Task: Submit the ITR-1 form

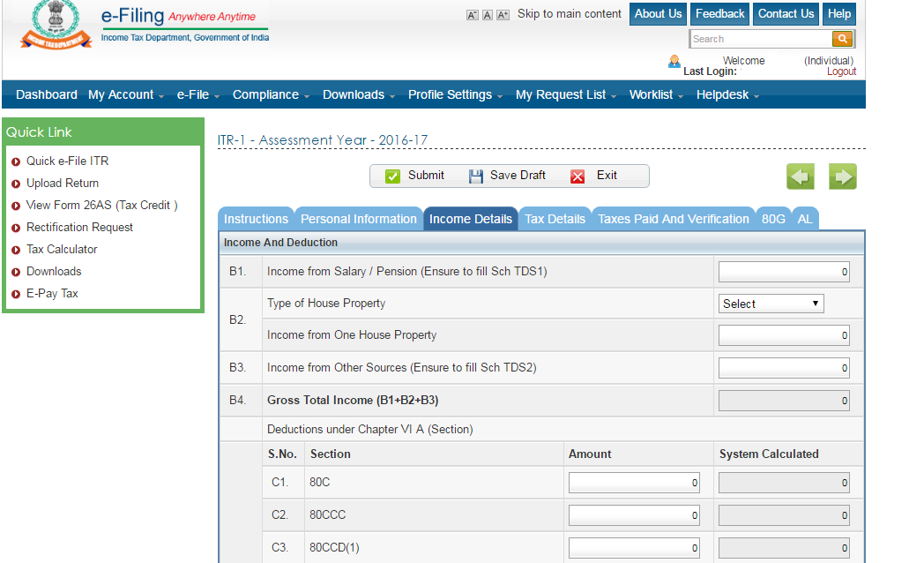Action: pos(416,176)
